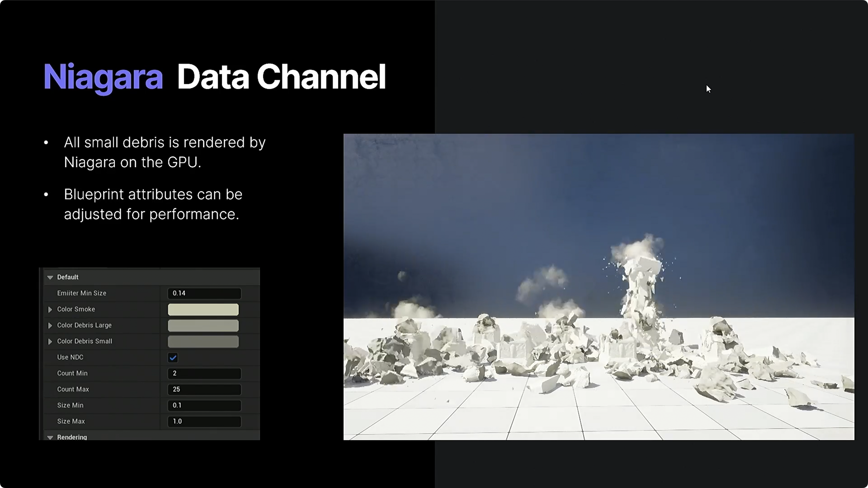Screen dimensions: 868x488
Task: Open the Color Debris Large swatch
Action: (x=203, y=325)
